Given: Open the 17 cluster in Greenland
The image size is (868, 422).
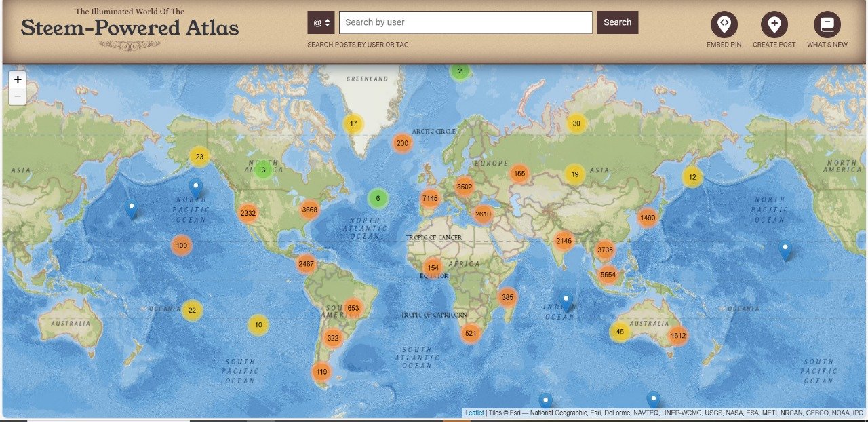Looking at the screenshot, I should pos(353,123).
